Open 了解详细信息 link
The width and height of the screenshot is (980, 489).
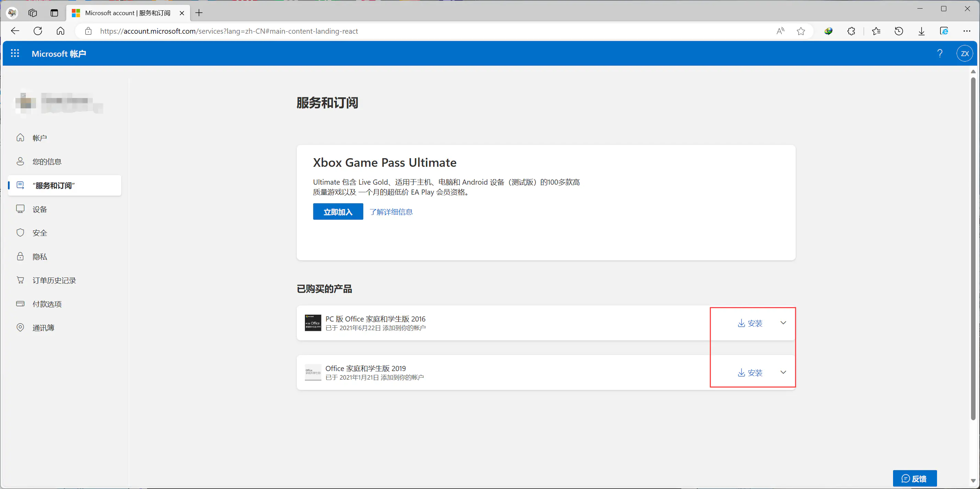pos(391,212)
